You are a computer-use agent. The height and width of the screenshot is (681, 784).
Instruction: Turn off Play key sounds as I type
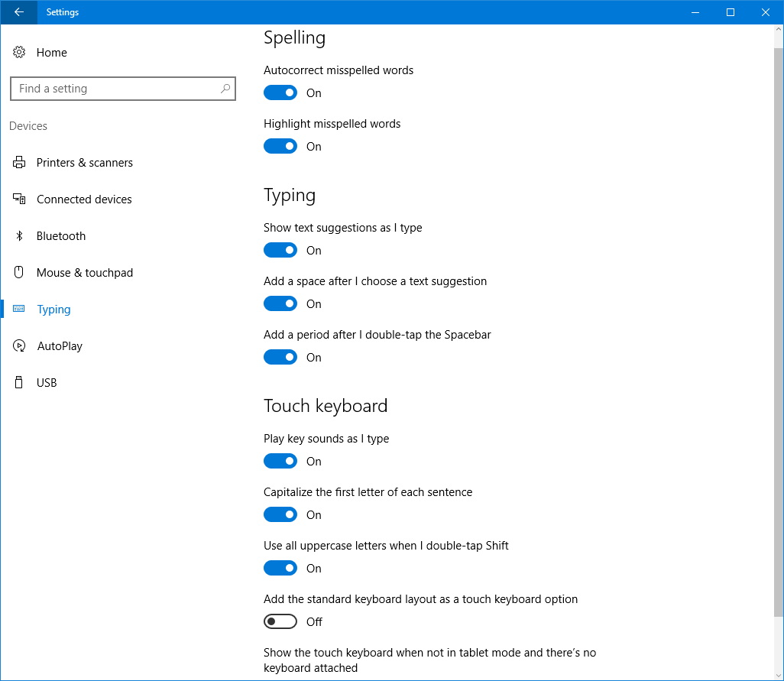pos(280,462)
